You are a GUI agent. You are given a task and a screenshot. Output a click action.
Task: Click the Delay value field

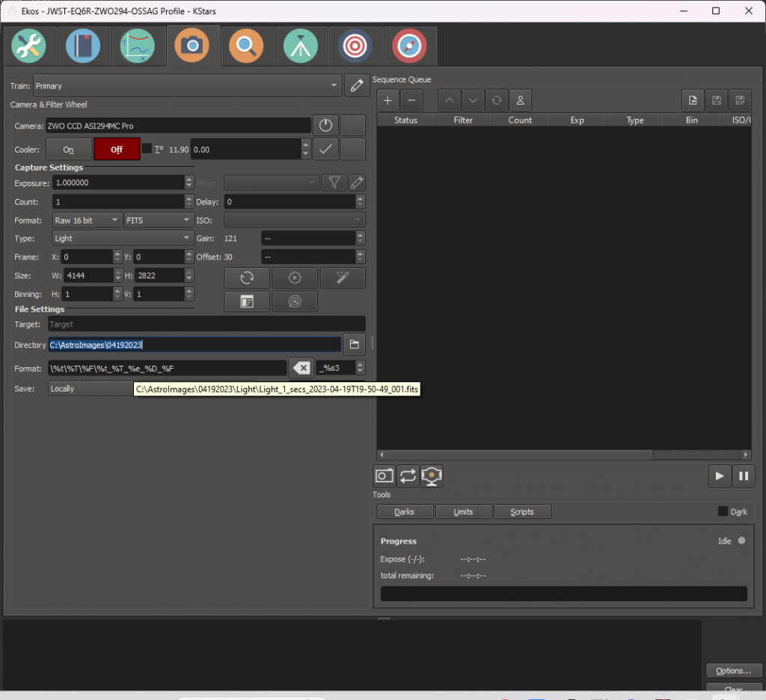tap(290, 202)
